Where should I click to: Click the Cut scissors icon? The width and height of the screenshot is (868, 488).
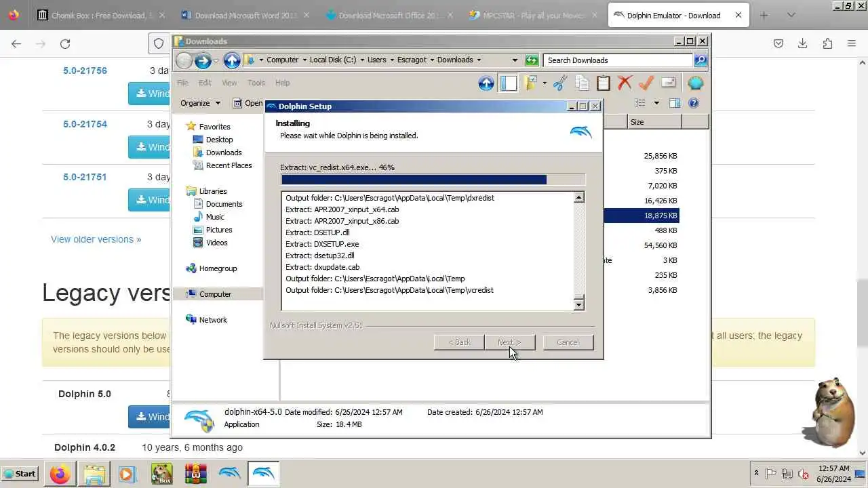(x=560, y=83)
